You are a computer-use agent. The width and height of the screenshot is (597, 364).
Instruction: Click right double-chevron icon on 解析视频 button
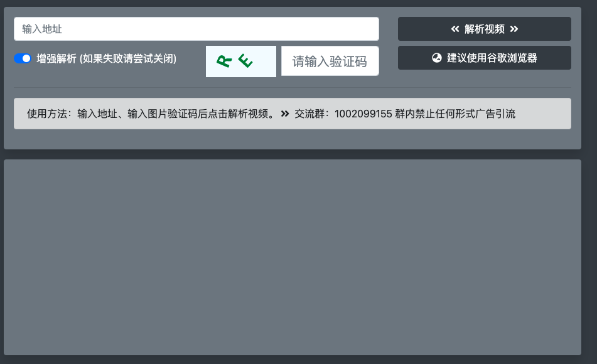514,29
